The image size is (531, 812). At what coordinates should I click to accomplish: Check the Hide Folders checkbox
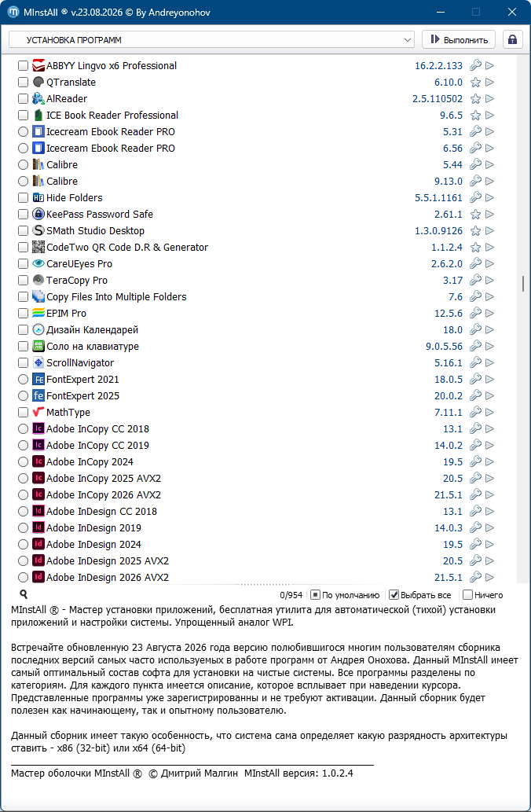(x=23, y=198)
